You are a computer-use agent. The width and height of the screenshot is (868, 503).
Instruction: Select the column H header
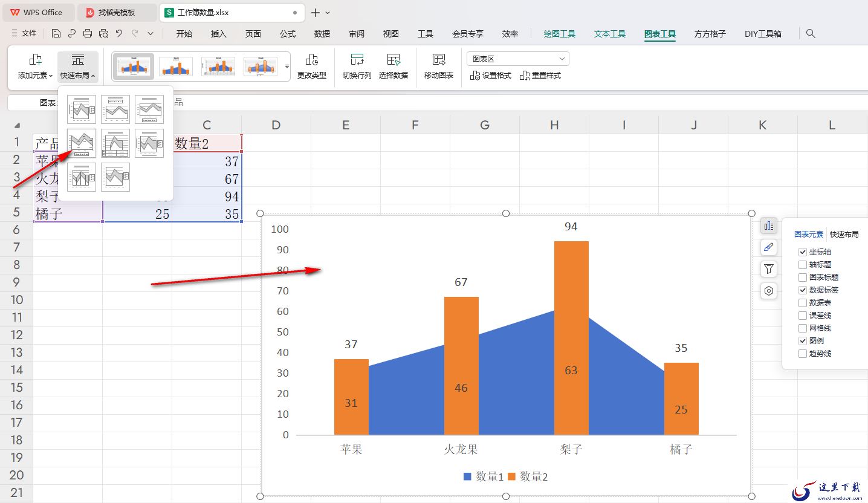coord(554,125)
